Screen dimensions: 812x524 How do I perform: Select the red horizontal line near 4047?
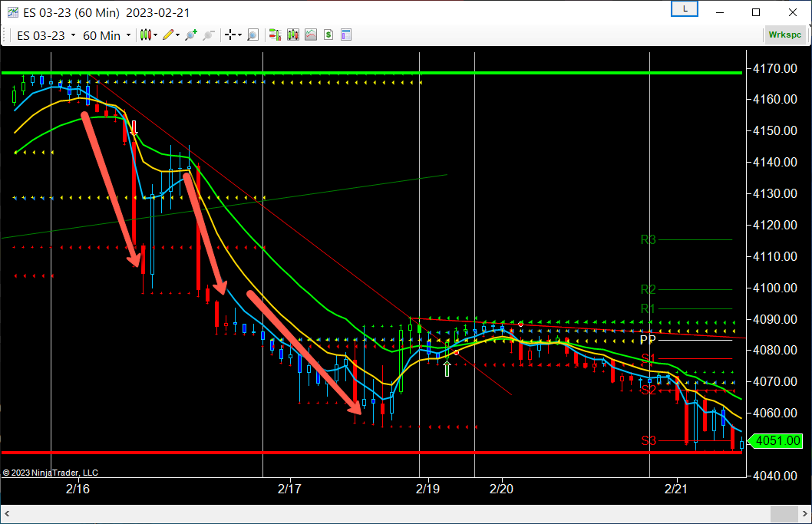pos(371,453)
